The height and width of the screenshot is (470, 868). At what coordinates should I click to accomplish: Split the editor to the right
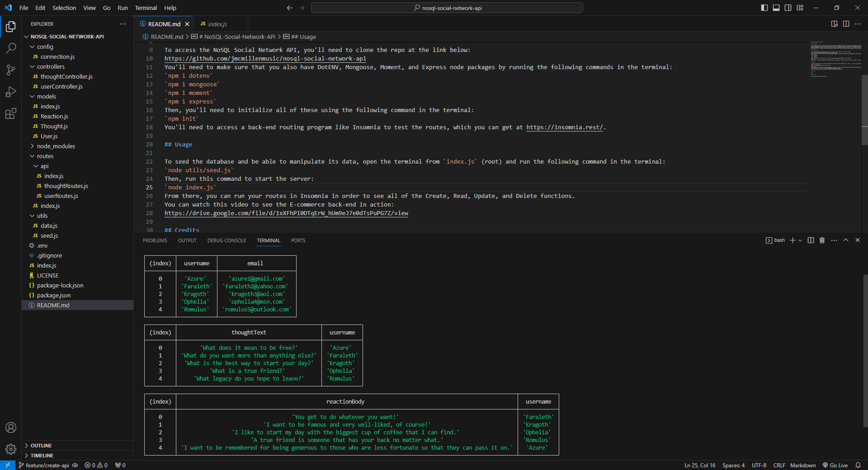click(x=846, y=24)
